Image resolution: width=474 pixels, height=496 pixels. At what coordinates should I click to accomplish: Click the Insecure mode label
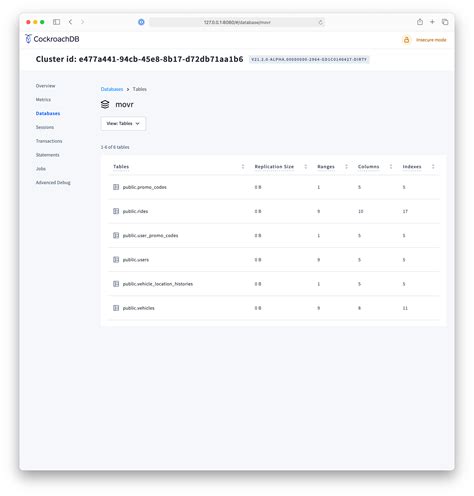pyautogui.click(x=431, y=40)
